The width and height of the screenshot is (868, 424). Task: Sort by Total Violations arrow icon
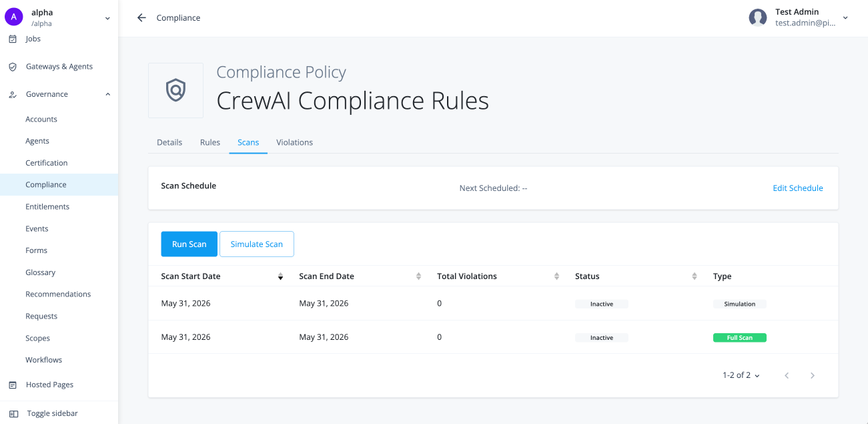pyautogui.click(x=557, y=276)
